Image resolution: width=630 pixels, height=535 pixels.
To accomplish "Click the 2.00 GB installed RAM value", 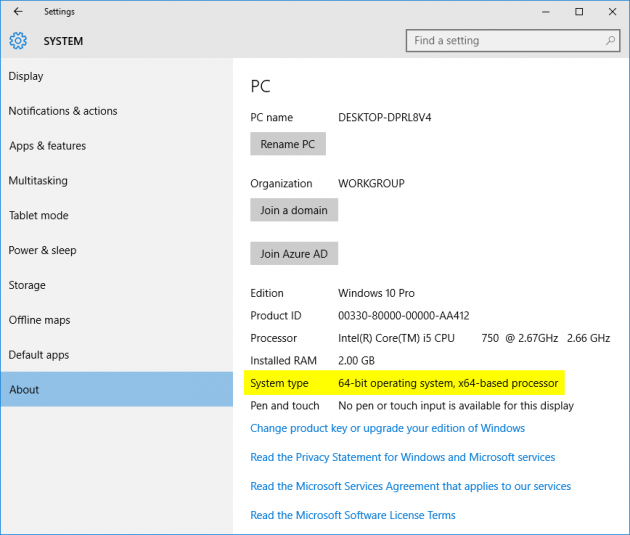I will click(x=356, y=361).
